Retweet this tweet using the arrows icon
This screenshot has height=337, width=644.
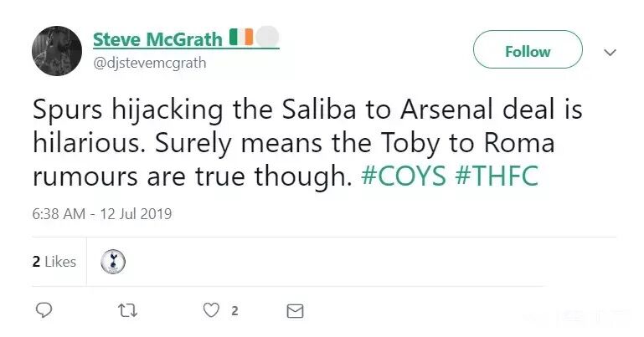[x=126, y=310]
